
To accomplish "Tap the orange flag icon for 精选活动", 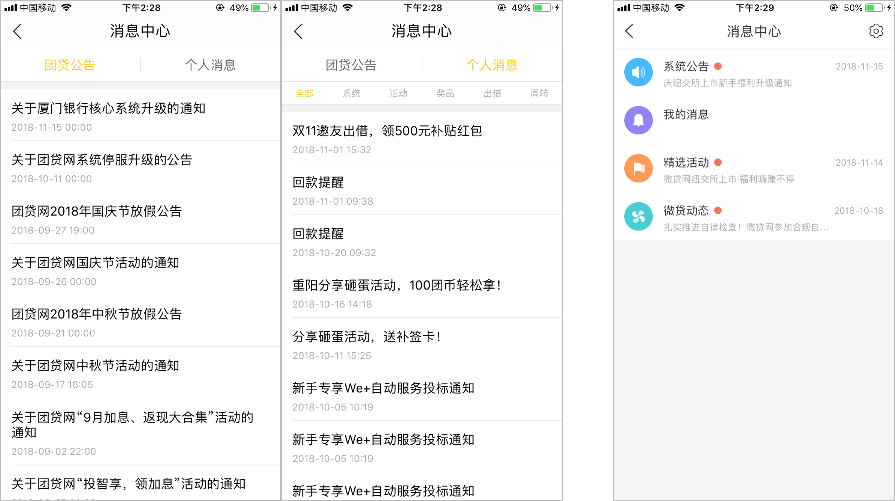I will point(638,168).
